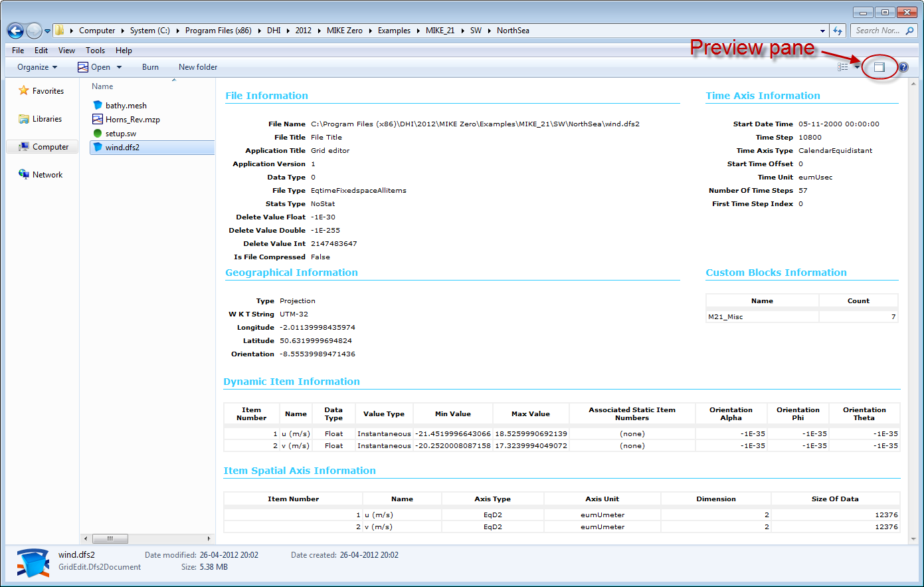The width and height of the screenshot is (924, 587).
Task: Select the Horns_Rev.mzp file
Action: tap(132, 120)
